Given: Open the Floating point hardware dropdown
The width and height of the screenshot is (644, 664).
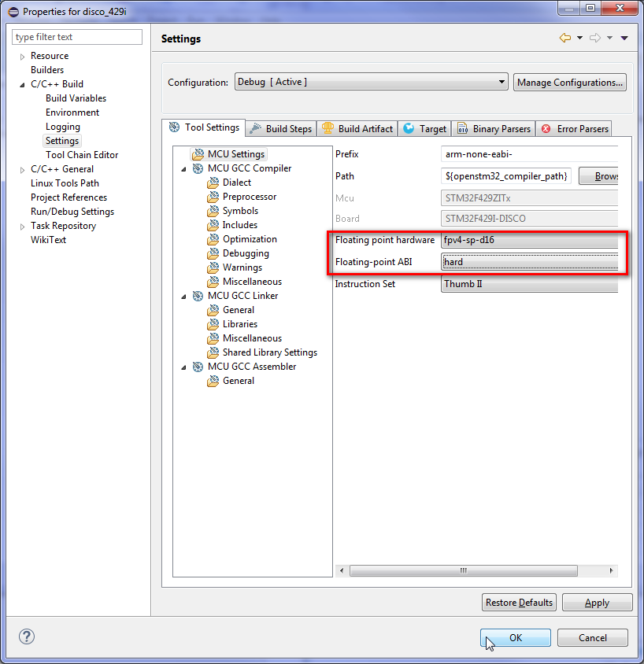Looking at the screenshot, I should [530, 240].
